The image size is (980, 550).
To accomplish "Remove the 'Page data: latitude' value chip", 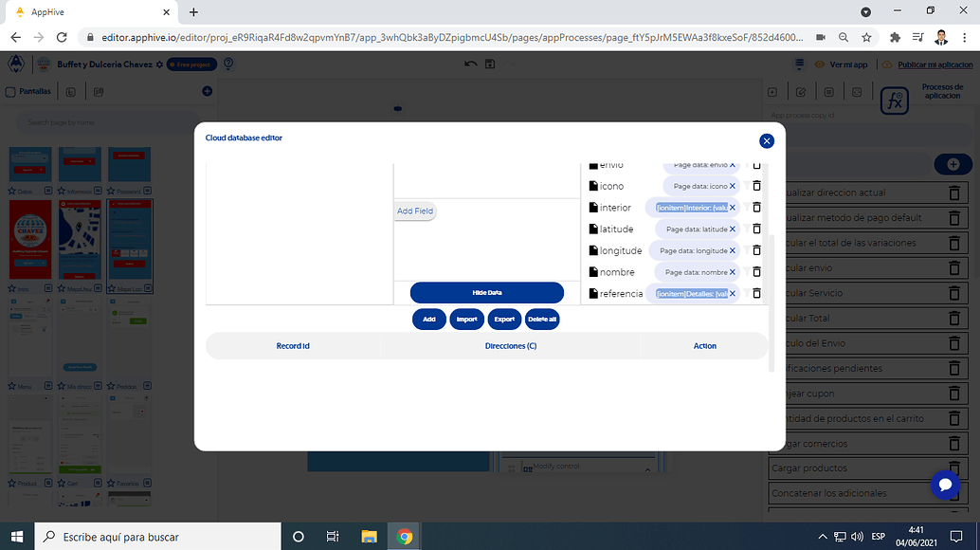I will [x=733, y=229].
